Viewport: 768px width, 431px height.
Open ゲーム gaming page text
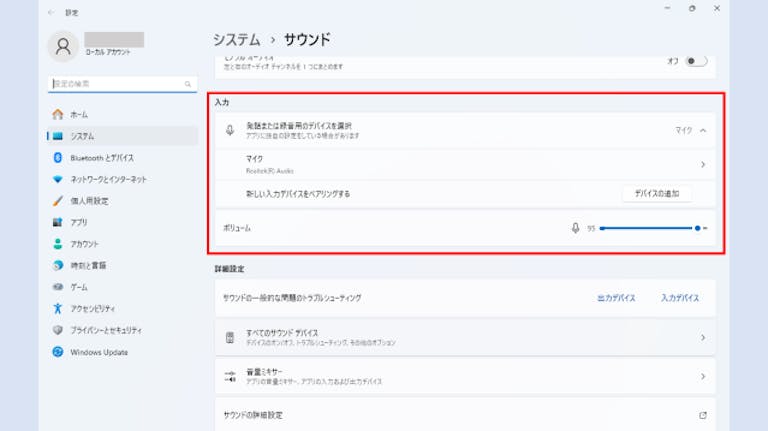(79, 287)
